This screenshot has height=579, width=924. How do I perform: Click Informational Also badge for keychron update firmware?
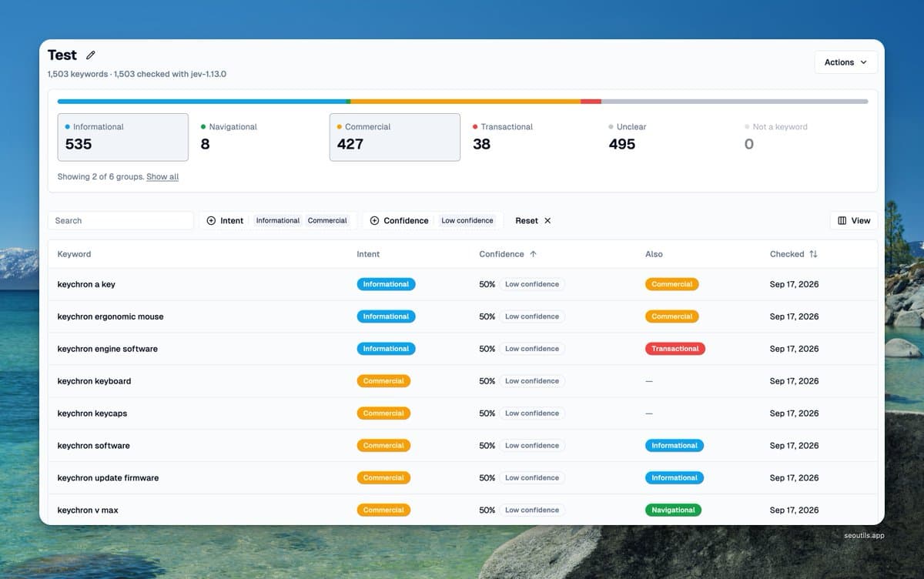pyautogui.click(x=675, y=478)
